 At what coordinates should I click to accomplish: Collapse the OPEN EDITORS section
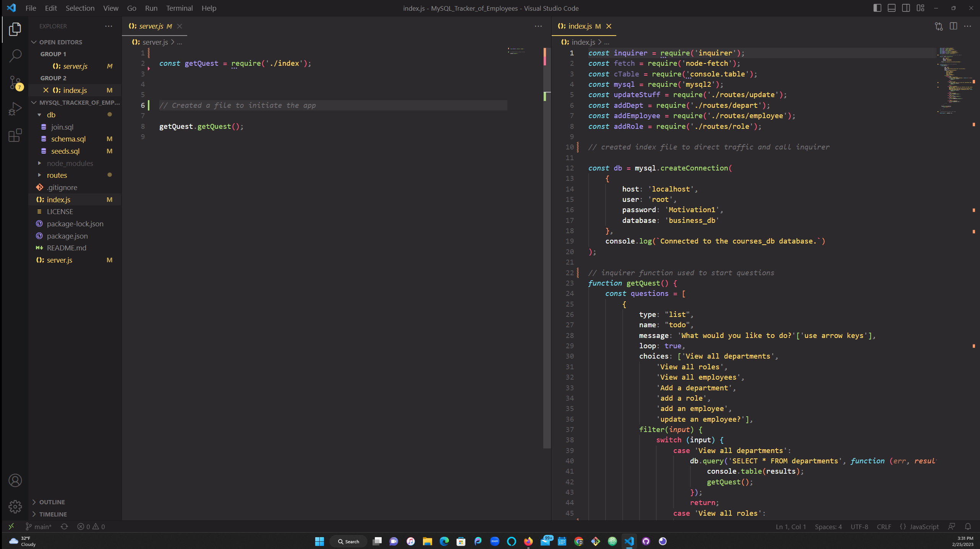click(x=57, y=42)
